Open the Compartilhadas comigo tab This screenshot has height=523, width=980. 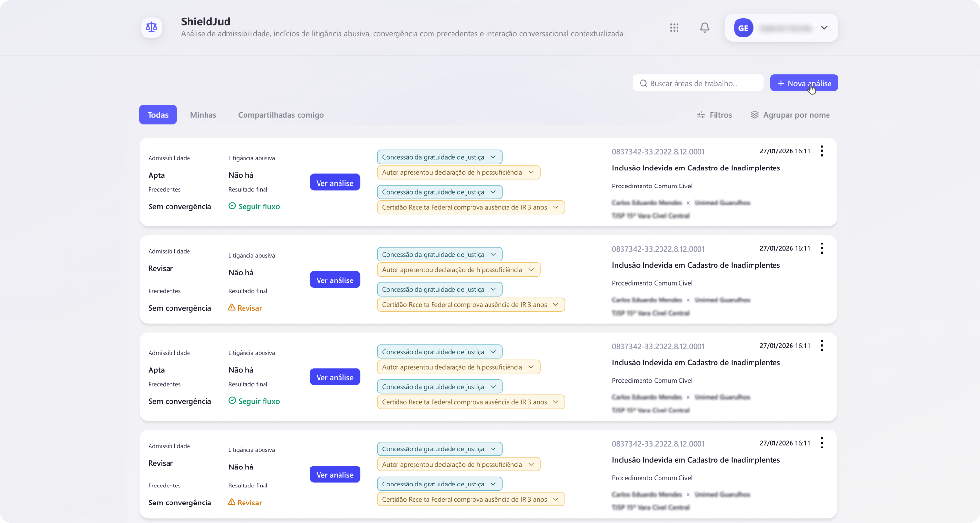tap(281, 115)
